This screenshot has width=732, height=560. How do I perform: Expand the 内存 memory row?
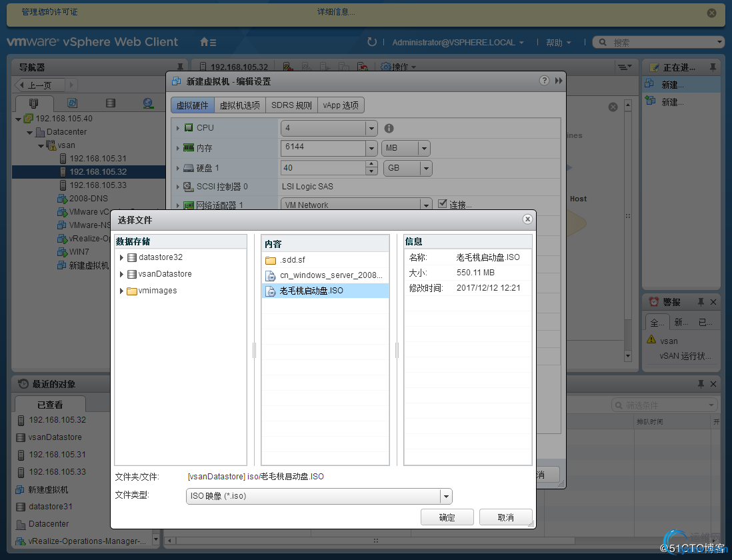coord(178,148)
